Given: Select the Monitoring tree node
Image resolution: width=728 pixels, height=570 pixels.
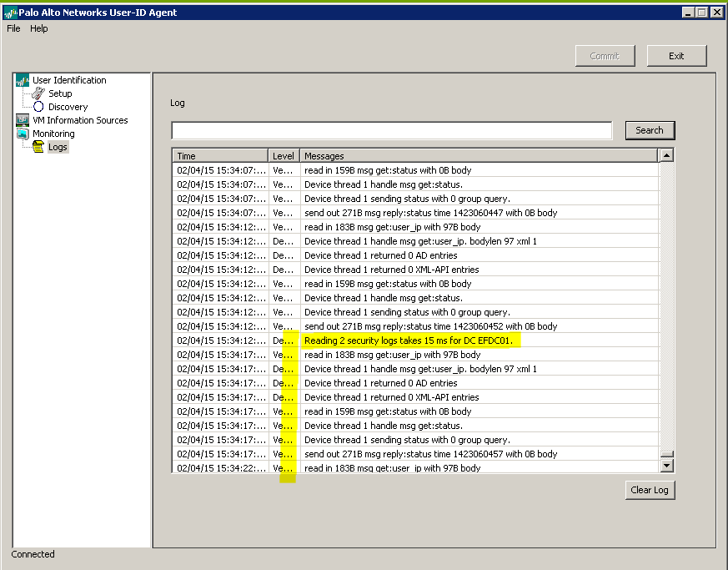Looking at the screenshot, I should coord(53,134).
